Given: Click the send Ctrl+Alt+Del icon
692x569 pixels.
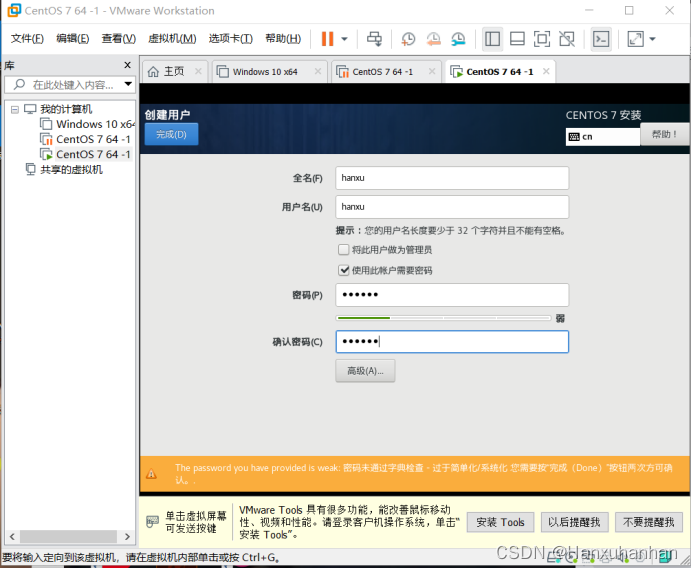Looking at the screenshot, I should pos(374,39).
